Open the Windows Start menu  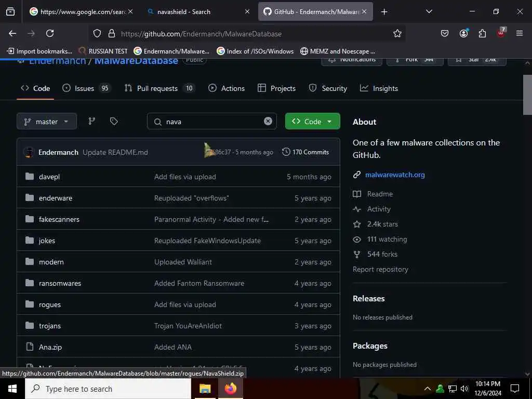12,389
